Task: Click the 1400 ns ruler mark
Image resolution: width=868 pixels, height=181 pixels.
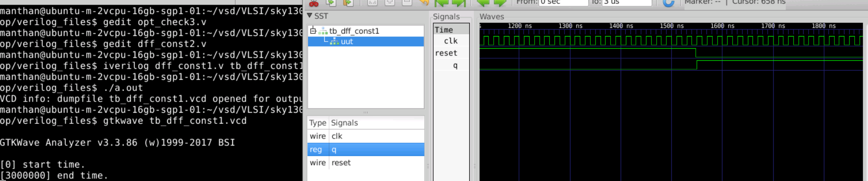Action: [x=621, y=26]
